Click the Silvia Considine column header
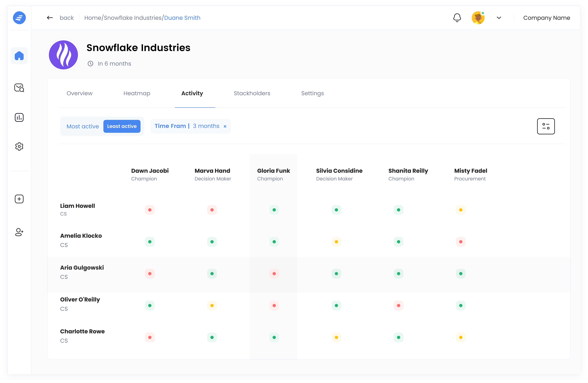The height and width of the screenshot is (383, 588). coord(339,174)
